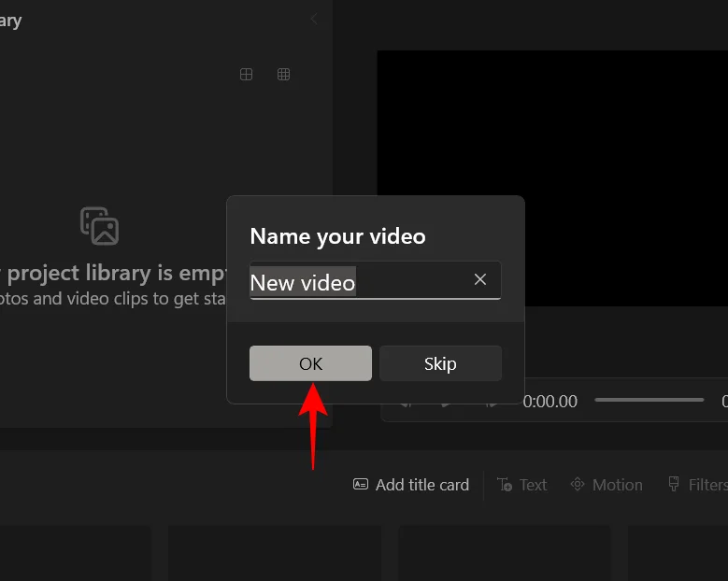Clear the video name with the X icon
The image size is (728, 581).
click(x=480, y=279)
